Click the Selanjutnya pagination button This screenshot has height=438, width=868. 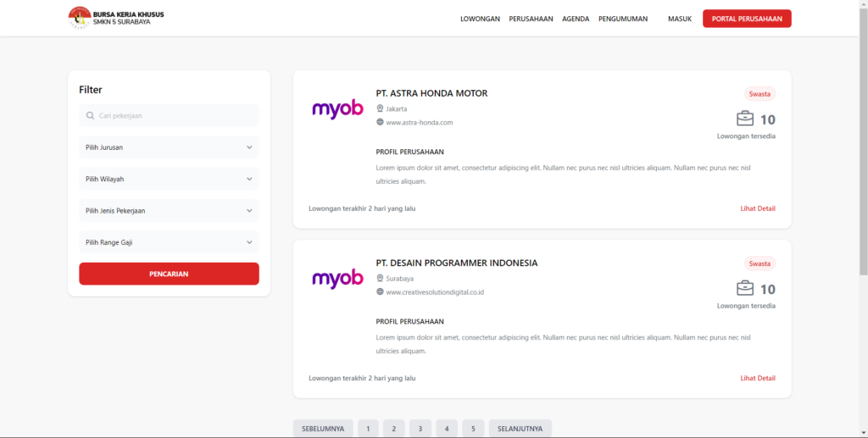(x=520, y=429)
